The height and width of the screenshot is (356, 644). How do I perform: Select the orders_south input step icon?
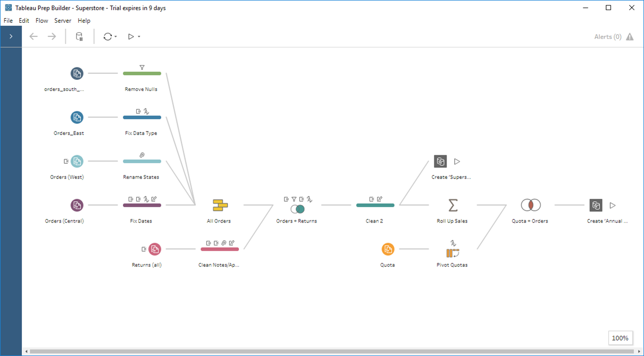pos(77,73)
